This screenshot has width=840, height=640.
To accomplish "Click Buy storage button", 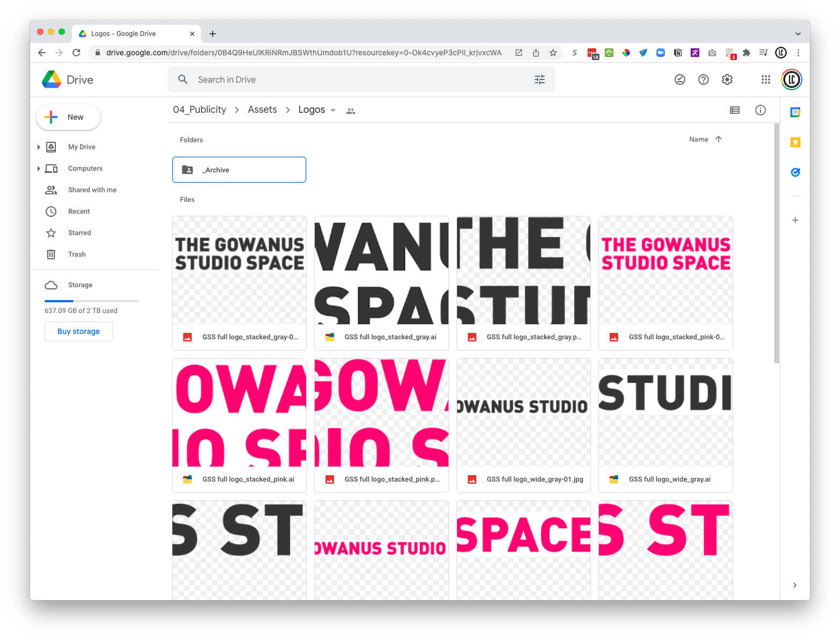I will click(x=78, y=331).
